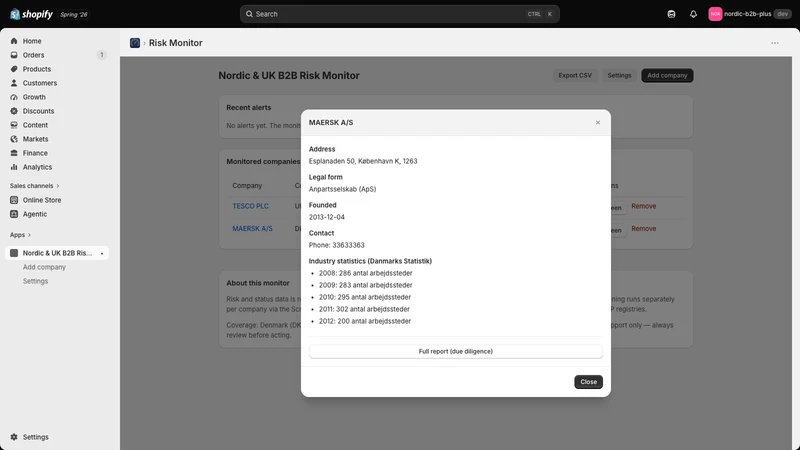Click the search magnifier icon
Screen dimensions: 800x450
[249, 14]
